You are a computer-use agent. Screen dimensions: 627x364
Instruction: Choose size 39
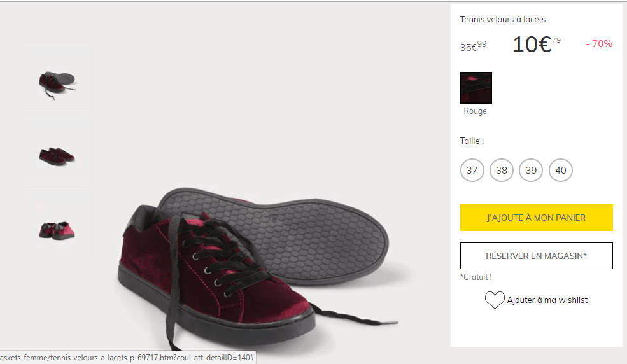531,171
